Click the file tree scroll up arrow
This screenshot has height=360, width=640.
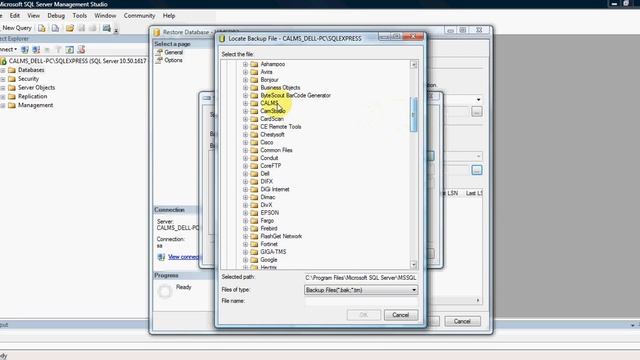pos(413,64)
